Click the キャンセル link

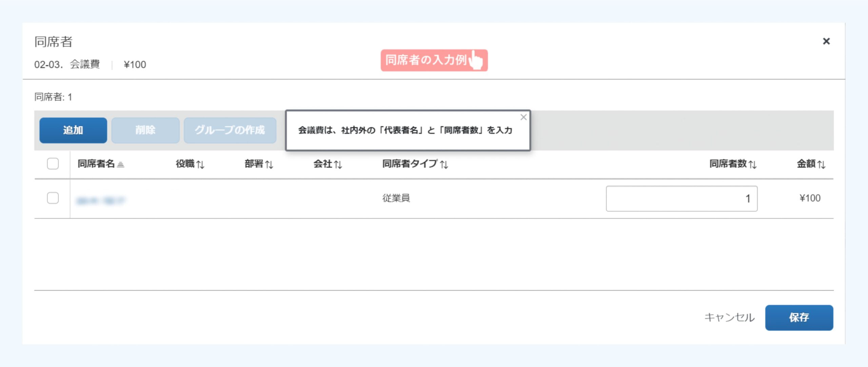pos(729,317)
